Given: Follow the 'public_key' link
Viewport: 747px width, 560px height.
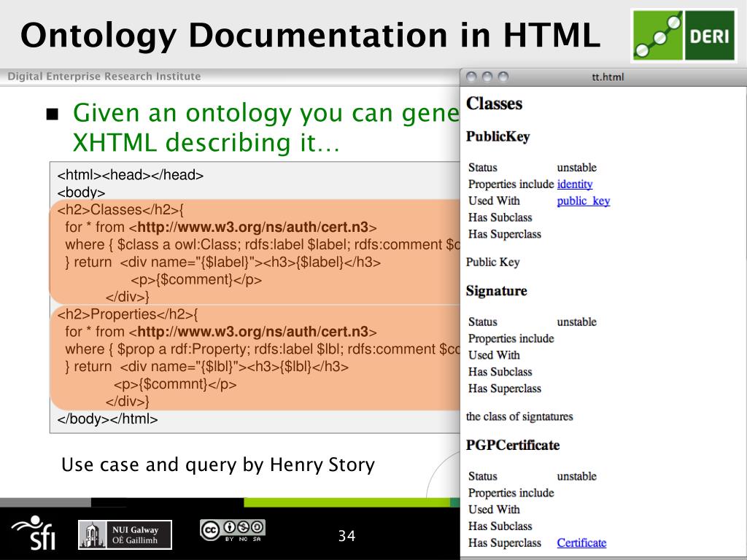Looking at the screenshot, I should pos(583,201).
